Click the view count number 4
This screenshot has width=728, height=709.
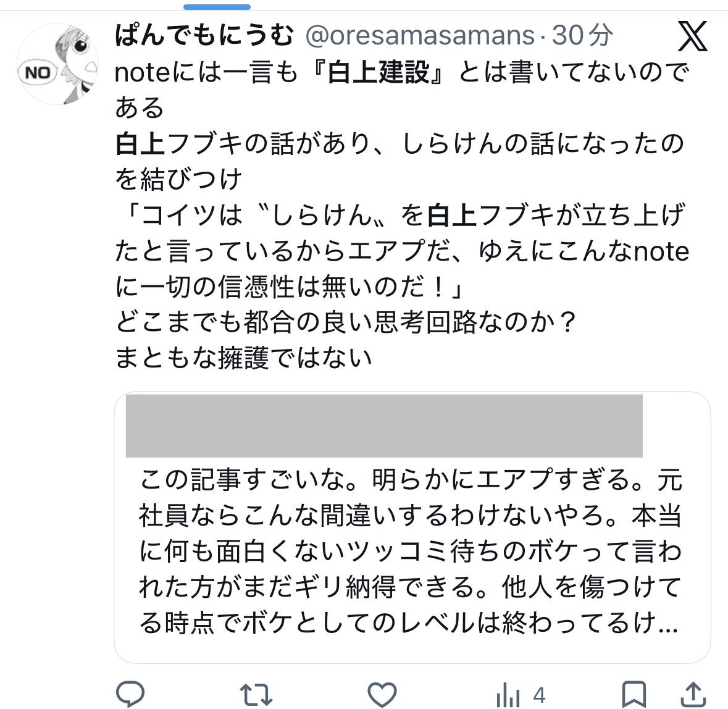pos(539,695)
